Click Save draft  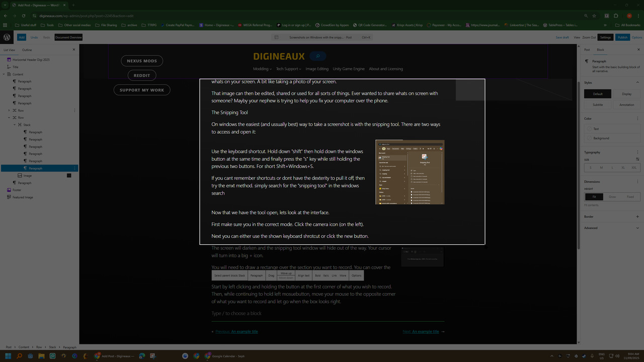point(562,37)
